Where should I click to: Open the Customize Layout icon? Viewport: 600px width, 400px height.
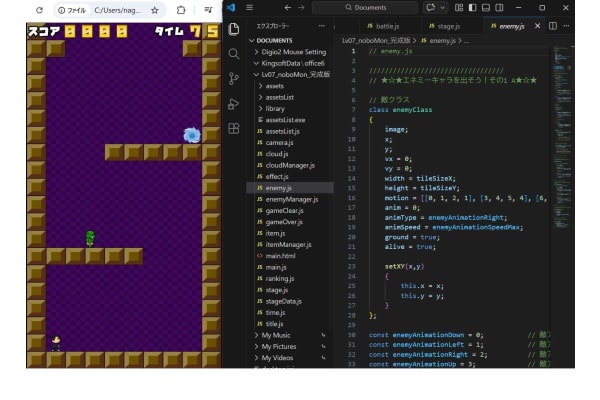459,7
